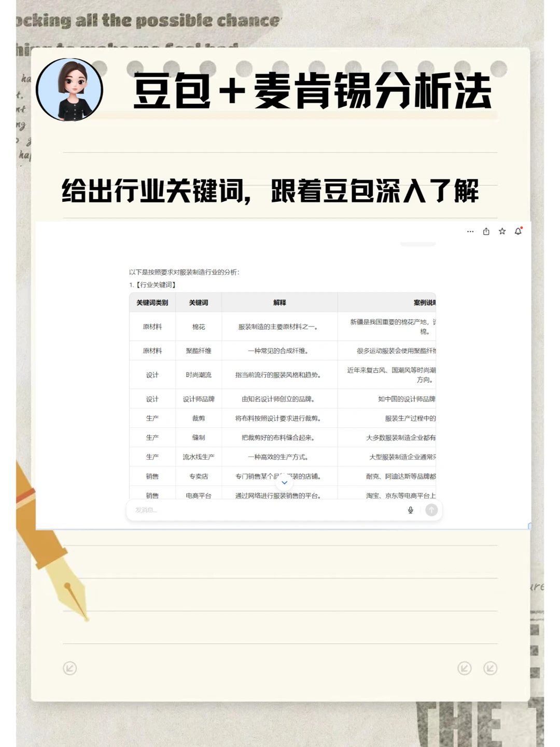Click explanation 服装制造的主要原材料之一。
Screen dimensions: 560x747
click(278, 327)
